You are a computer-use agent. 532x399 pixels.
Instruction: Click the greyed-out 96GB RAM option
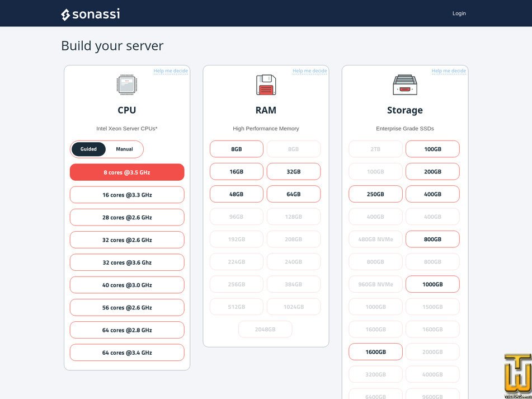[x=237, y=217]
